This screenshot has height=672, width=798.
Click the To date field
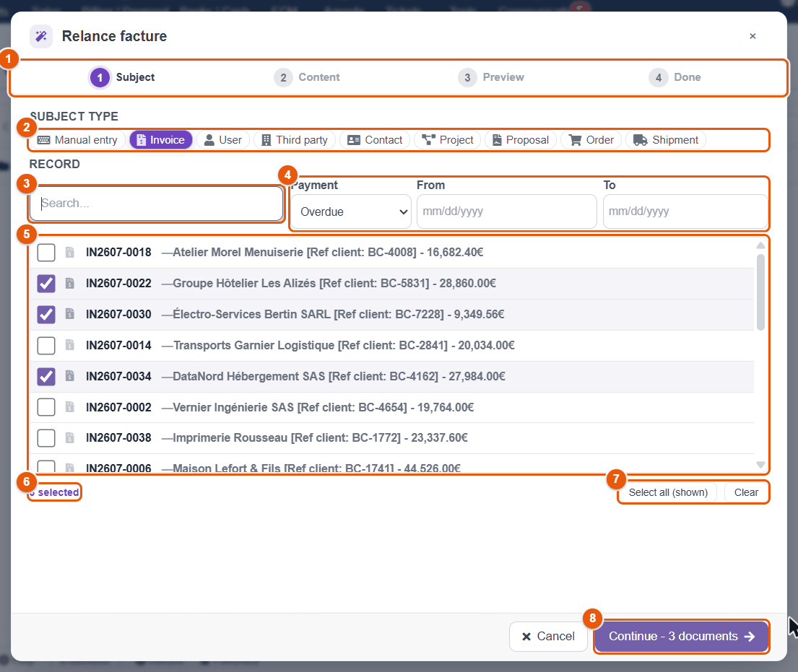(x=685, y=211)
